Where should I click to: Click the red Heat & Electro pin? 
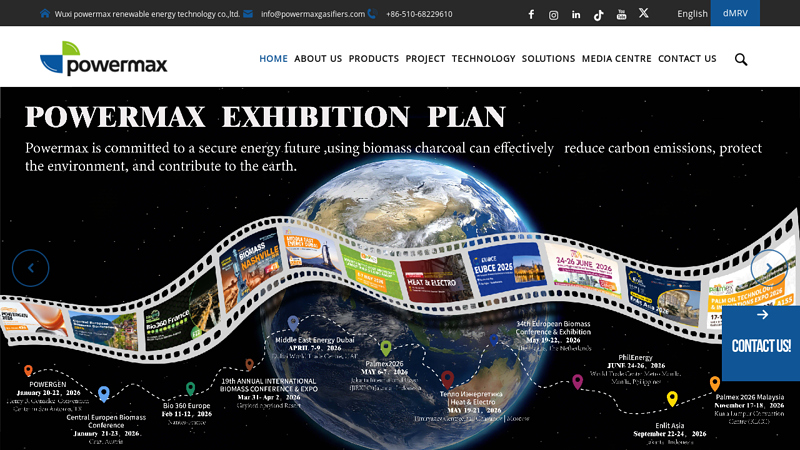click(447, 379)
